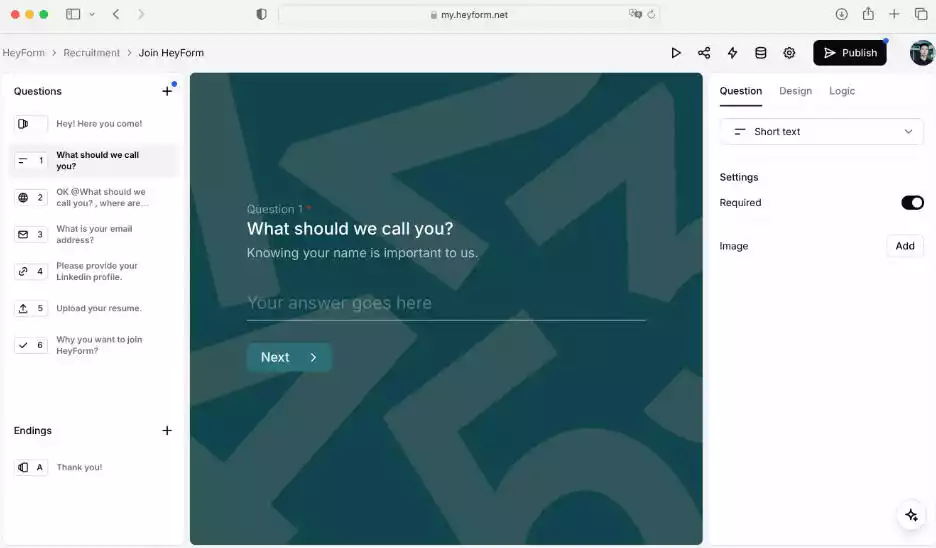
Task: Select the 'Thank you!' ending
Action: pyautogui.click(x=94, y=467)
